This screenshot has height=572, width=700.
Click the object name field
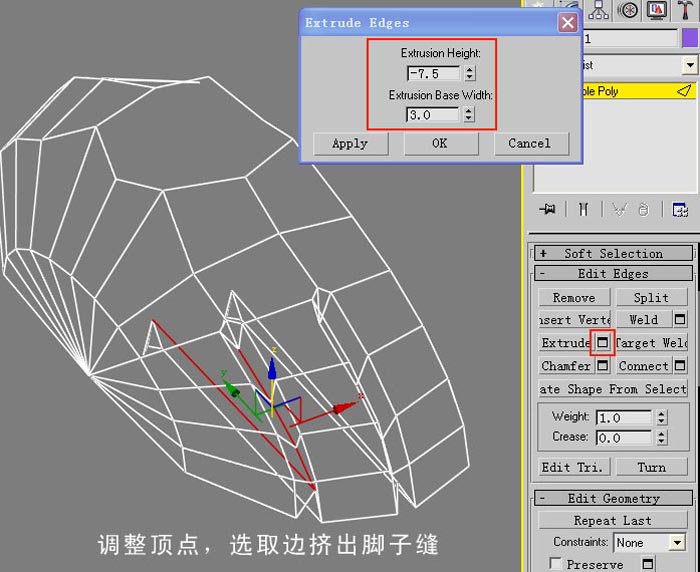(630, 39)
